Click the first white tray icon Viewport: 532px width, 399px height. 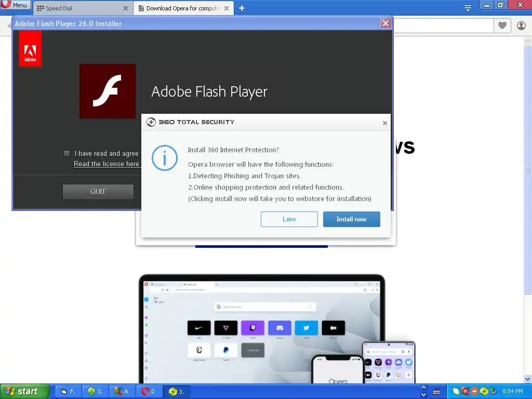point(456,392)
